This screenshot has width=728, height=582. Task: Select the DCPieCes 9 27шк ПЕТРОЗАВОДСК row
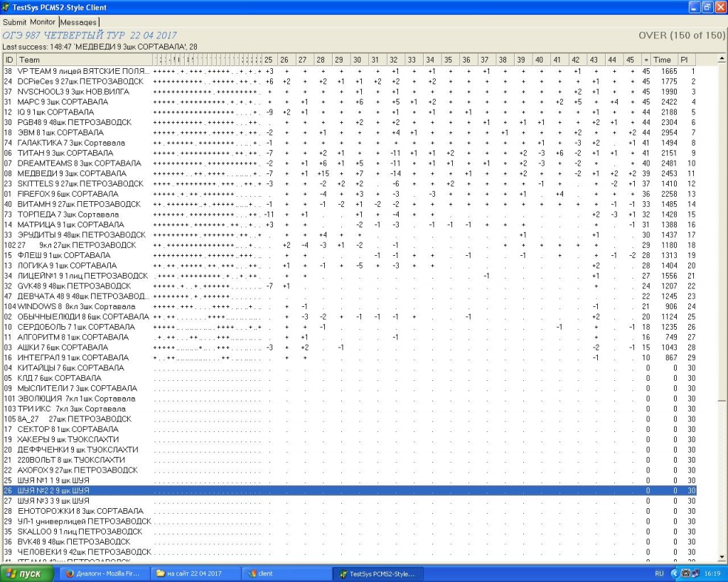click(349, 82)
